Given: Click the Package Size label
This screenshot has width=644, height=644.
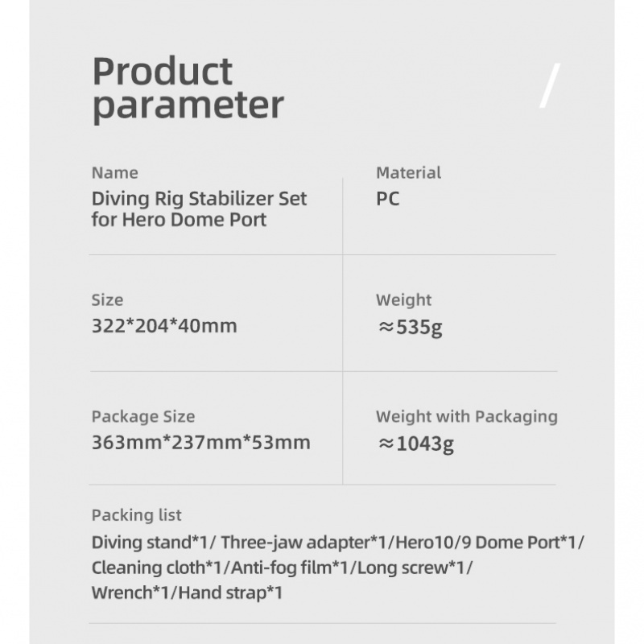Looking at the screenshot, I should point(143,417).
